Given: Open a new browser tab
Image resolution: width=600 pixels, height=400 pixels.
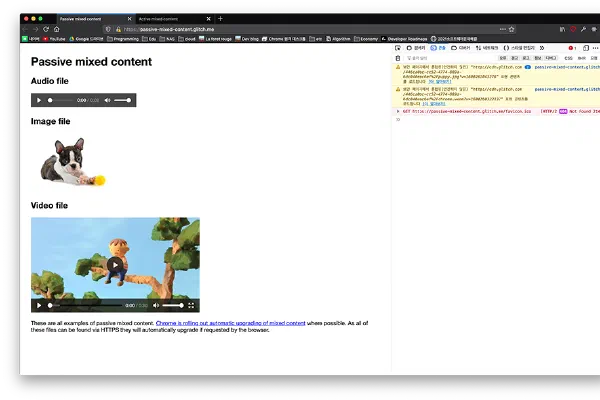Looking at the screenshot, I should (x=220, y=18).
